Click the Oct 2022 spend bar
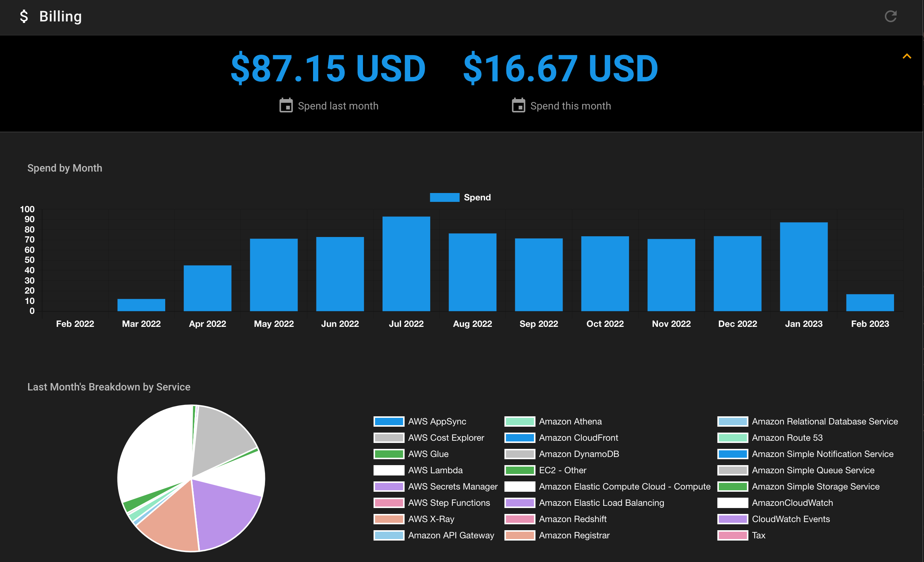This screenshot has width=924, height=562. (605, 274)
